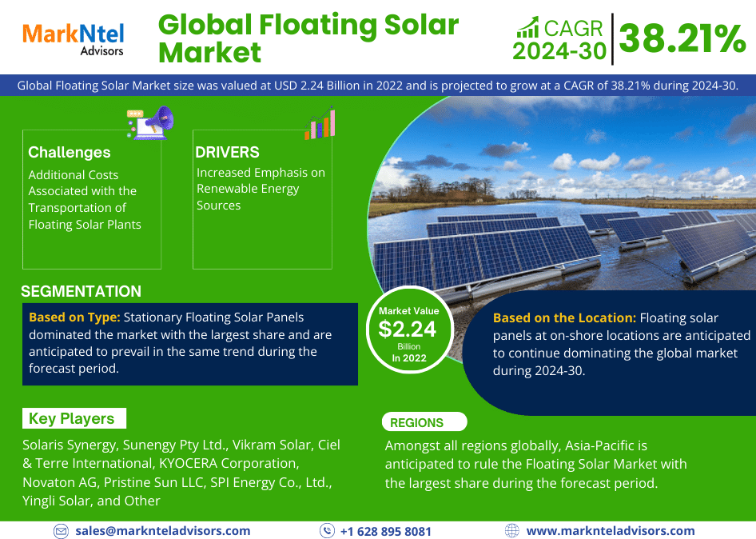Click the CAGR growth chart icon
The image size is (756, 539).
coord(527,27)
